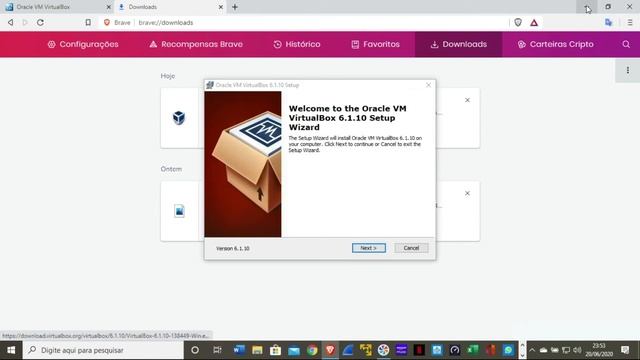Screen dimensions: 640x360
Task: Open Task View on taskbar
Action: 217,350
